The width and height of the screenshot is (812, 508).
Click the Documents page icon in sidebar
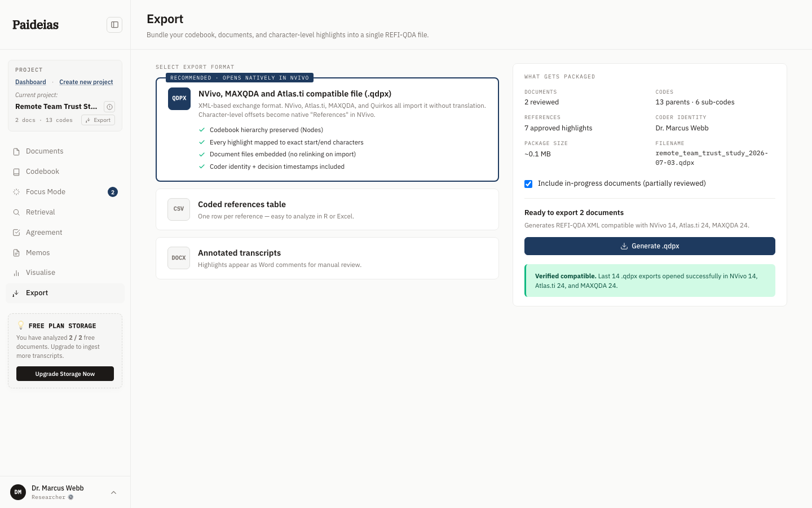point(16,151)
